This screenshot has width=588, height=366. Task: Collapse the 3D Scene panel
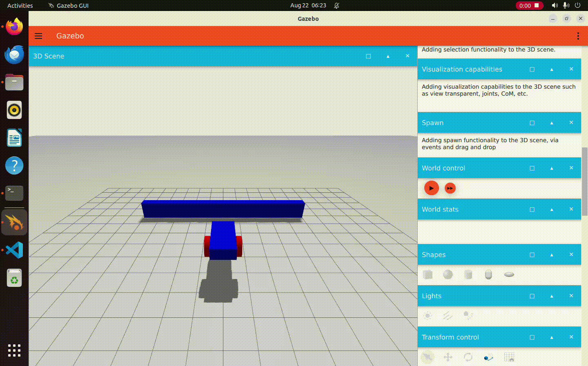point(388,56)
